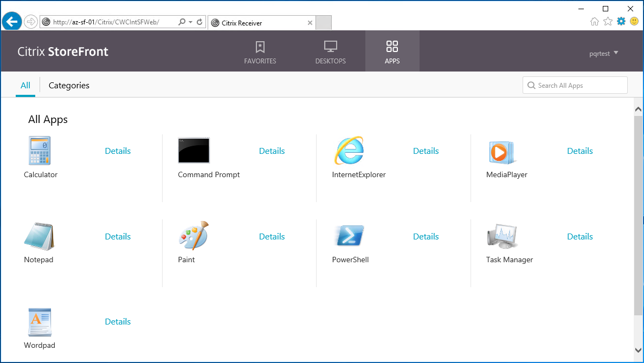644x363 pixels.
Task: View Details for Paint
Action: 272,237
